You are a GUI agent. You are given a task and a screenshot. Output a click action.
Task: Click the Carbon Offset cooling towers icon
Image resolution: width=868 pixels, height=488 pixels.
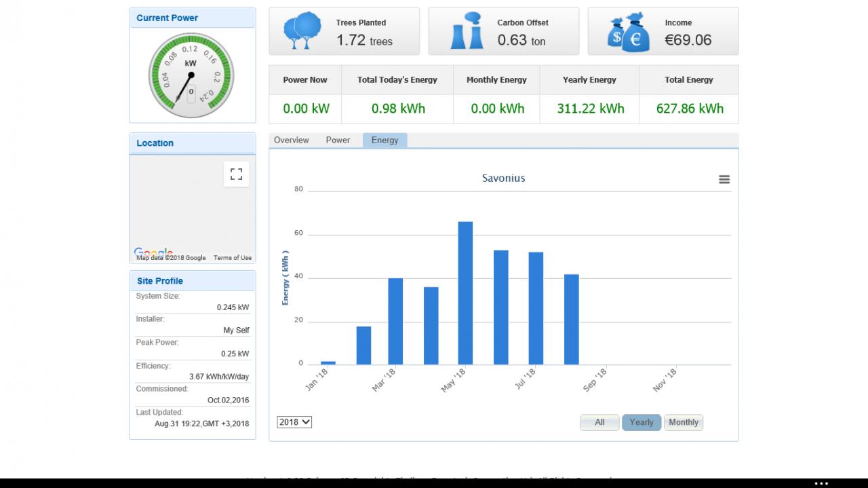(x=467, y=31)
